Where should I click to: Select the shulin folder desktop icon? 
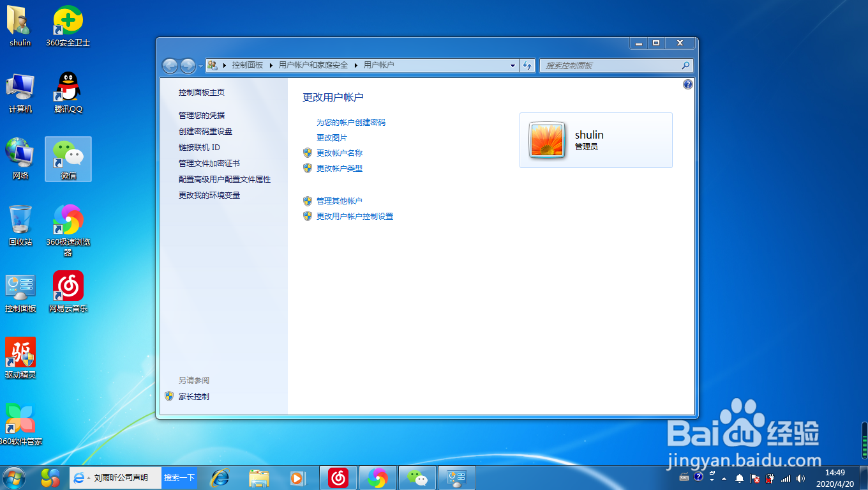point(20,26)
